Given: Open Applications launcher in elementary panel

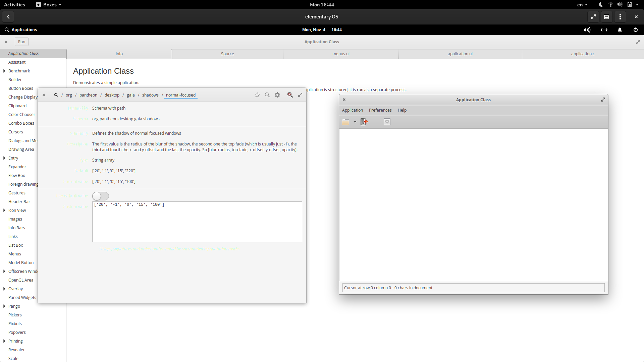Looking at the screenshot, I should pyautogui.click(x=21, y=30).
